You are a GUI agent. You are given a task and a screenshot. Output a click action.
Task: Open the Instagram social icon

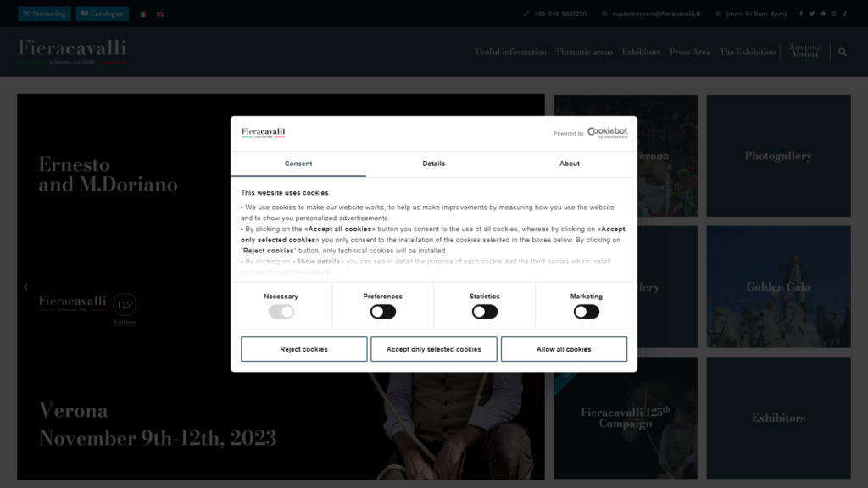pyautogui.click(x=834, y=14)
